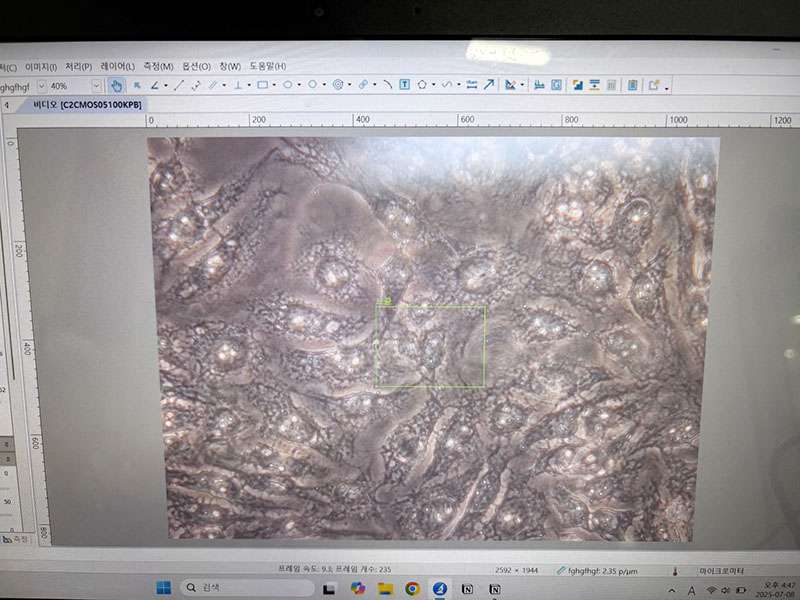The image size is (800, 600).
Task: Select the hand pan tool
Action: pyautogui.click(x=116, y=86)
